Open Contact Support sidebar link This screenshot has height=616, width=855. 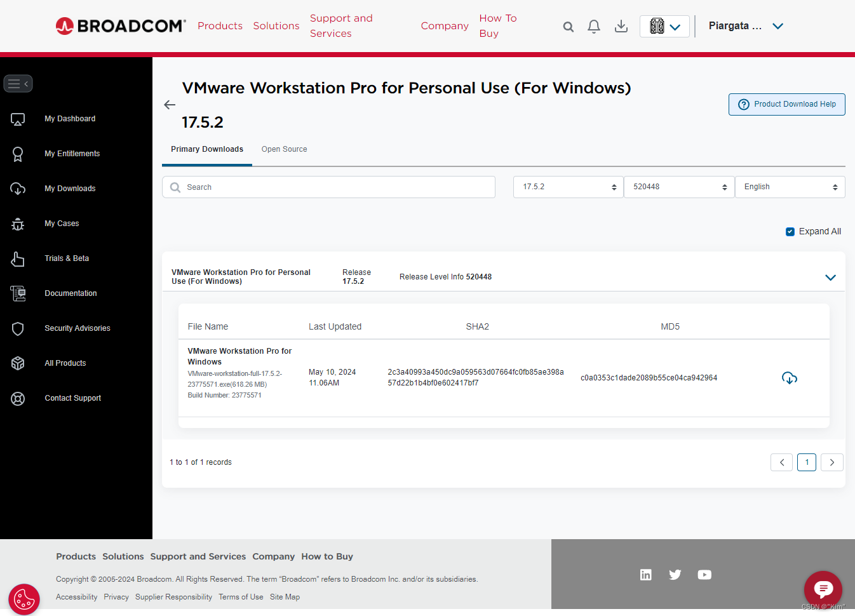click(73, 398)
